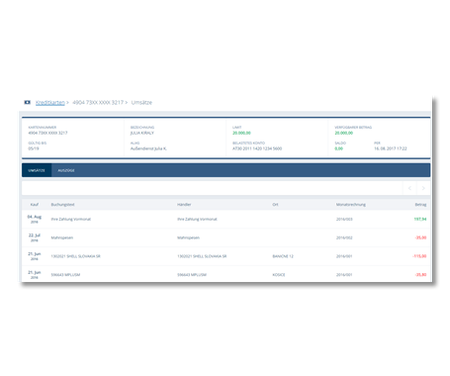Open the 22. Jul Mahnspesen transaction row
Image resolution: width=450 pixels, height=376 pixels.
pyautogui.click(x=226, y=238)
